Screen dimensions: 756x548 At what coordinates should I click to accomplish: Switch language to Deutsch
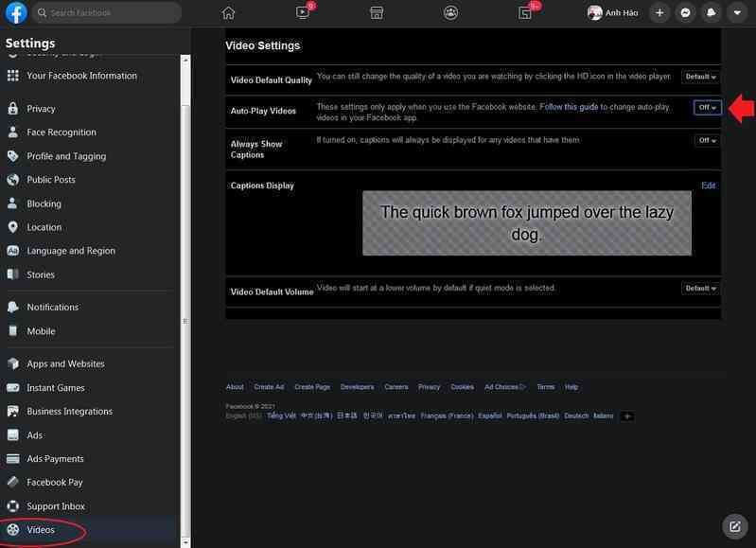click(576, 415)
